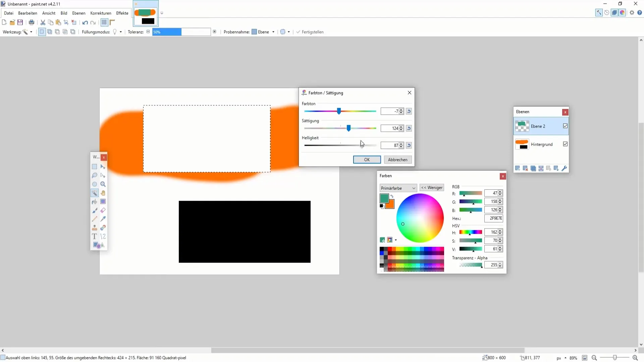Select the Text tool
644x362 pixels.
pos(95,236)
